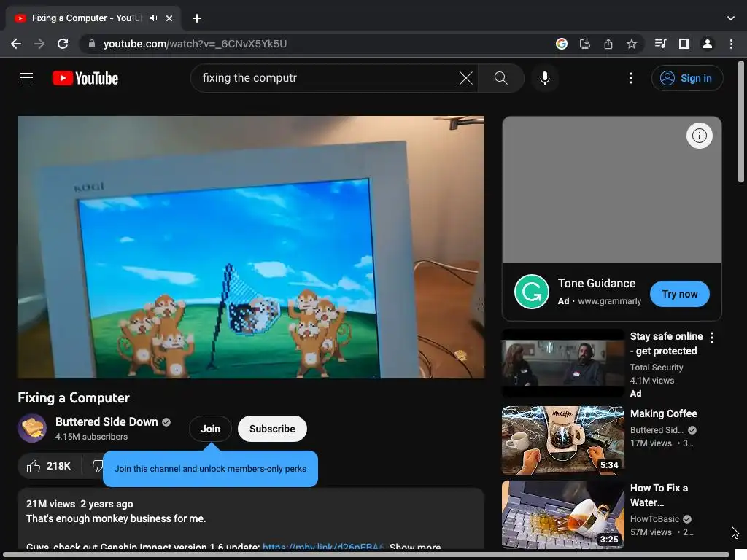747x560 pixels.
Task: Open the Chrome three-dot menu
Action: point(731,44)
